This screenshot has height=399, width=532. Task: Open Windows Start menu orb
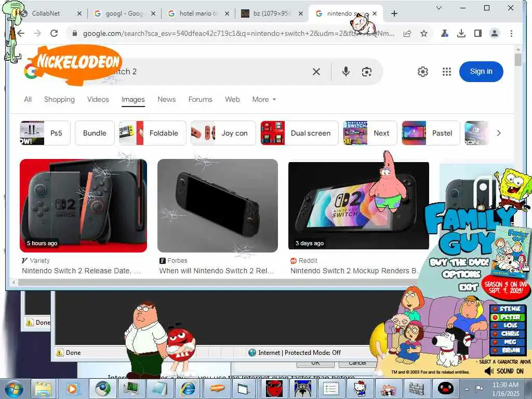pyautogui.click(x=14, y=389)
